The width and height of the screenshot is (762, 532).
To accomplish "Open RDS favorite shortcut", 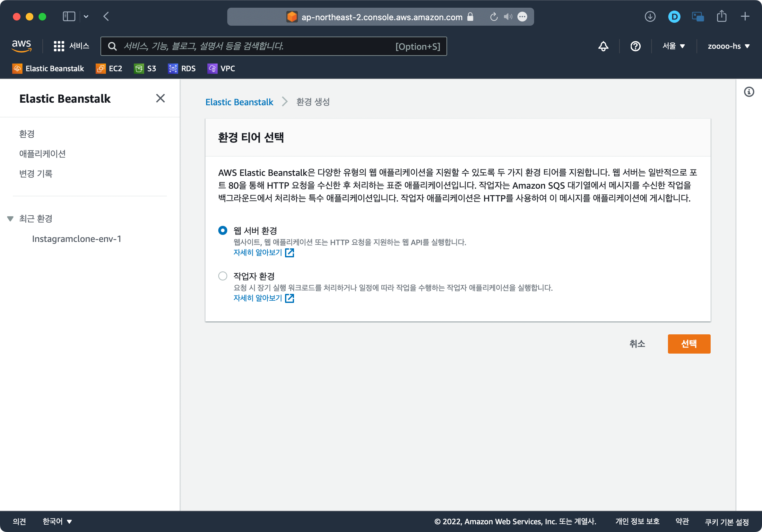I will click(x=182, y=68).
